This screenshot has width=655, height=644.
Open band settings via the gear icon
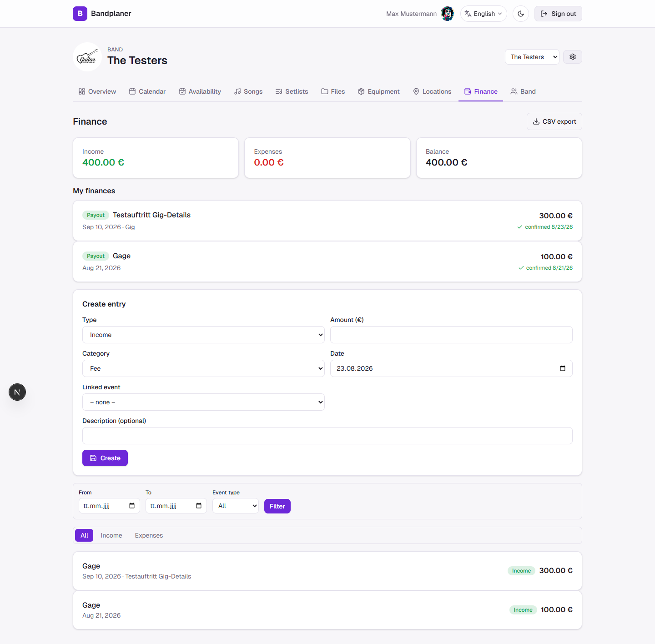pos(573,57)
